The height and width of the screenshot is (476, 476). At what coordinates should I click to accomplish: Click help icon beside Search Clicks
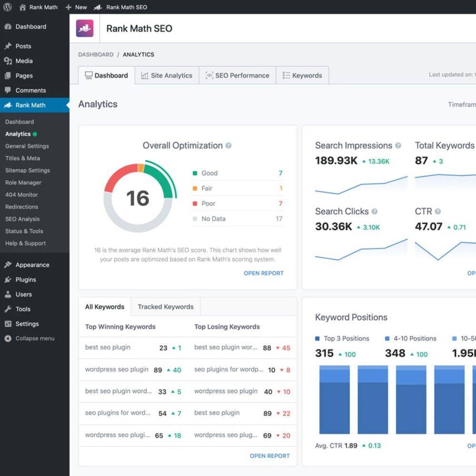click(x=375, y=212)
